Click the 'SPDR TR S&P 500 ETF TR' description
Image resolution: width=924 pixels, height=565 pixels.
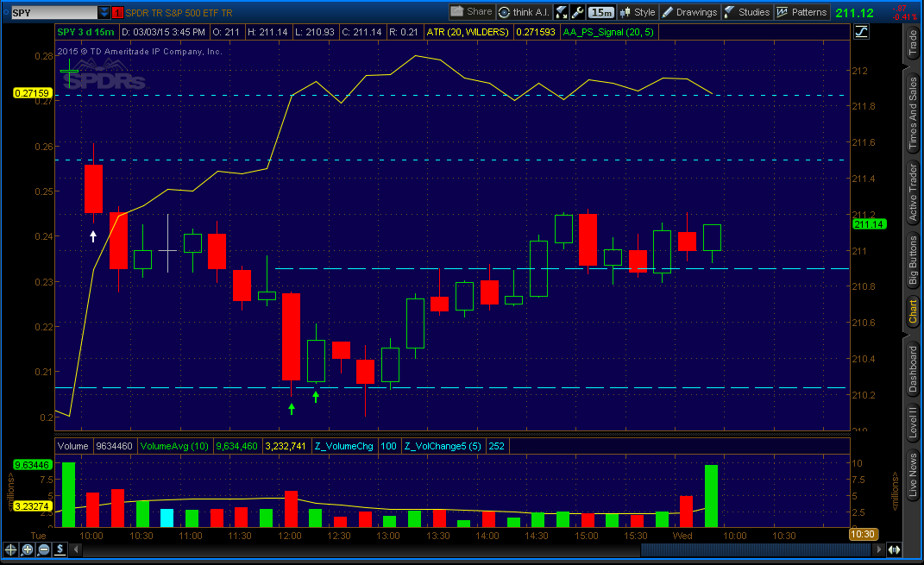pyautogui.click(x=179, y=12)
